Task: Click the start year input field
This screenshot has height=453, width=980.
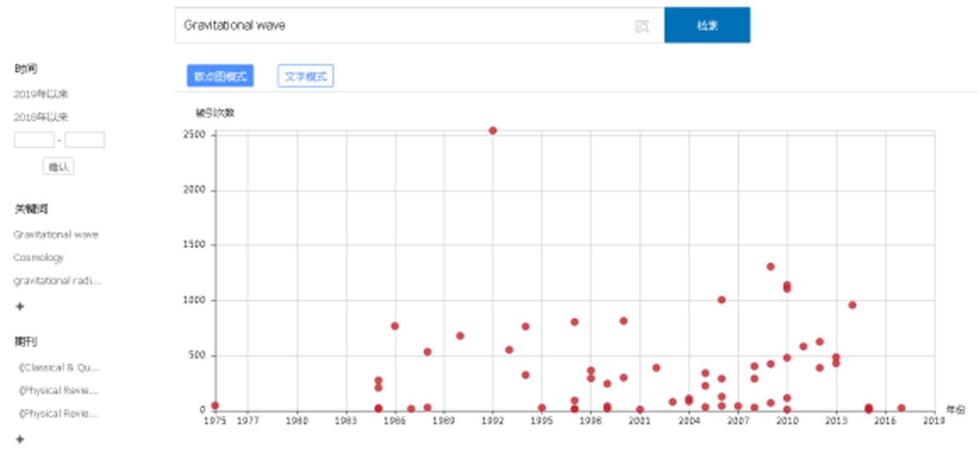Action: pyautogui.click(x=34, y=140)
